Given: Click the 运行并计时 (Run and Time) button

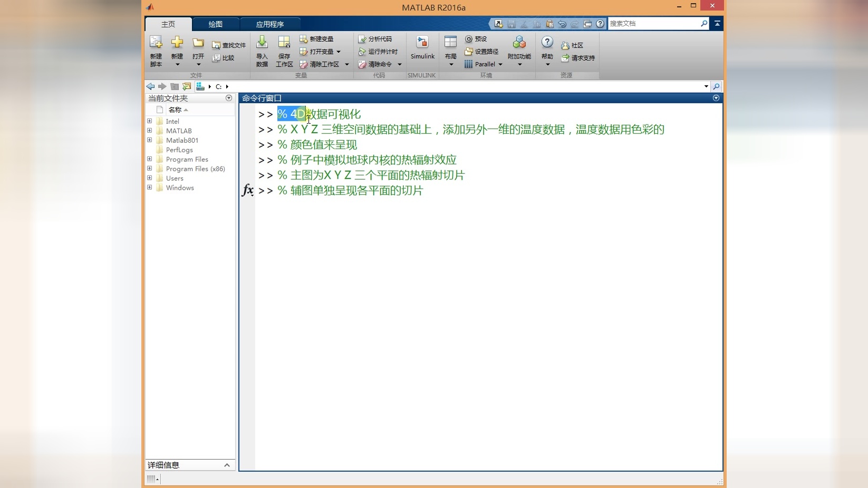Looking at the screenshot, I should [x=378, y=52].
